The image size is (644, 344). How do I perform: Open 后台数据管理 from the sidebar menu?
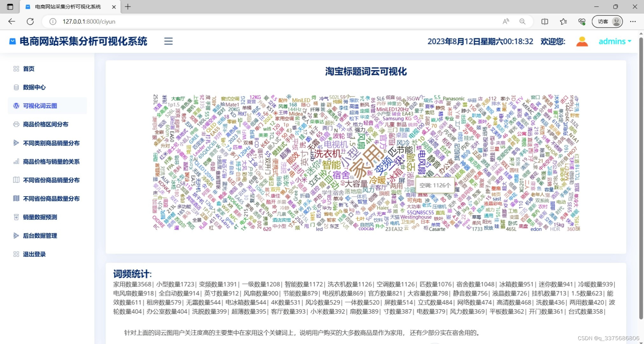(40, 235)
